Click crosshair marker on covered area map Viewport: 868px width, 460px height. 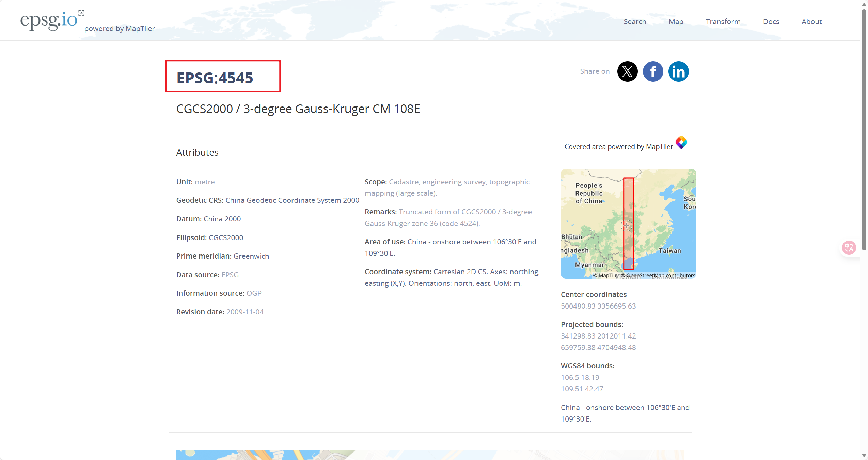click(x=627, y=225)
